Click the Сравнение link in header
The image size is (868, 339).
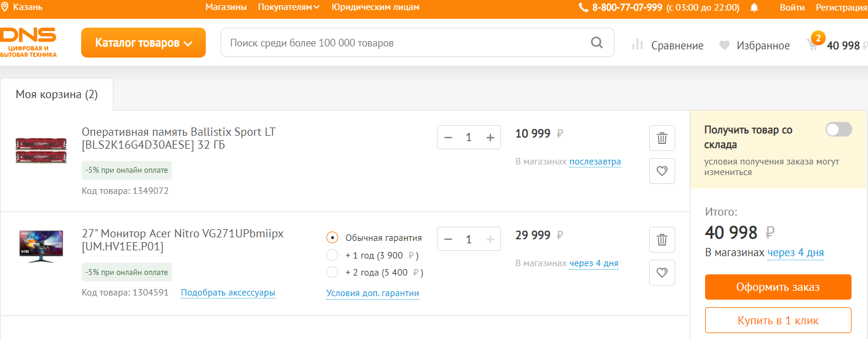[677, 45]
